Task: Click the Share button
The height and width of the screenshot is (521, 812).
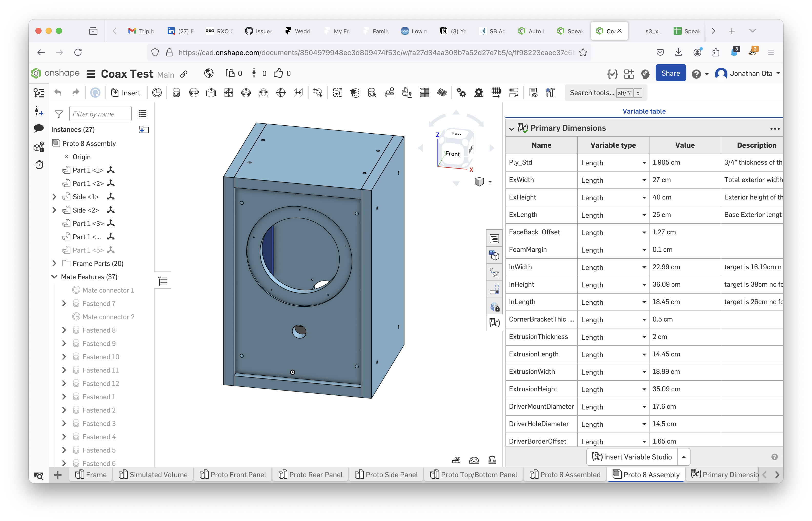Action: (x=670, y=73)
